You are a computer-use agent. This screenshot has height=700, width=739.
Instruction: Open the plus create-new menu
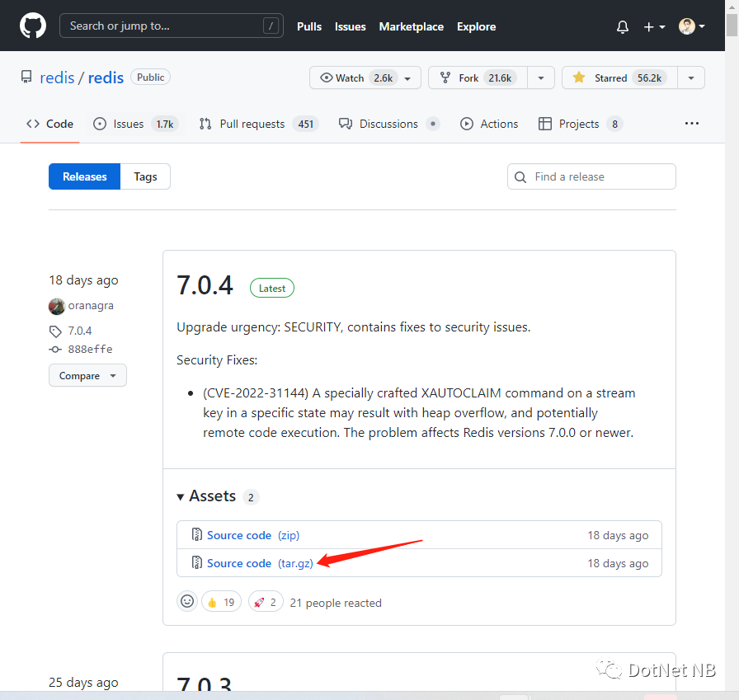[x=654, y=27]
